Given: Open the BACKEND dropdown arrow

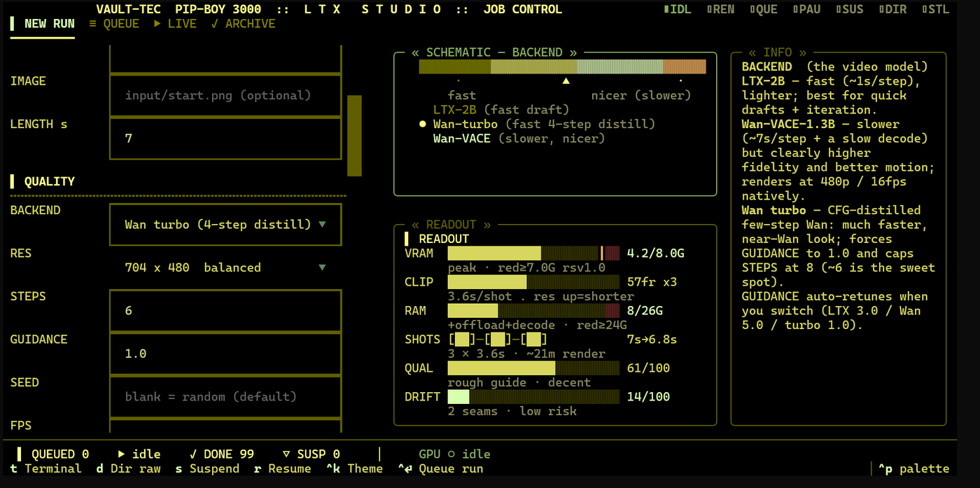Looking at the screenshot, I should [322, 225].
